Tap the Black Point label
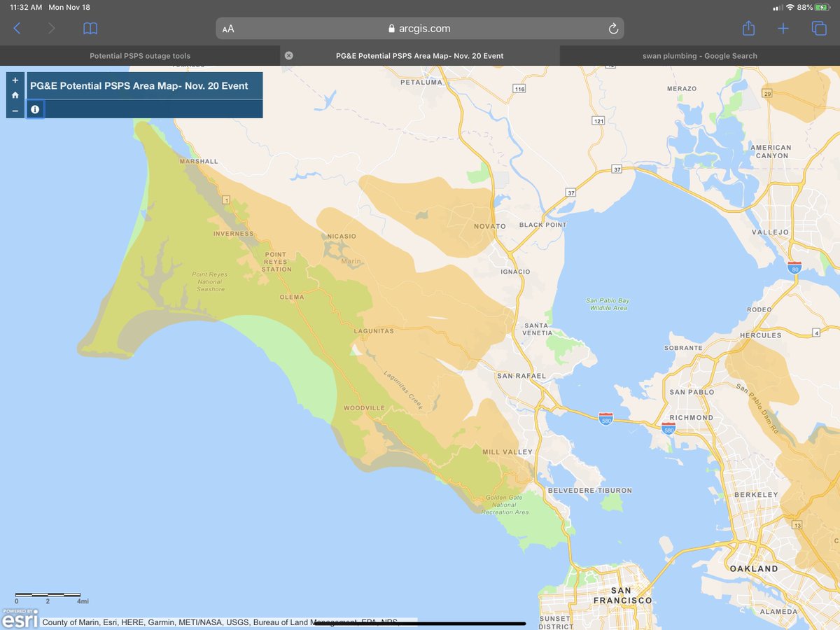The height and width of the screenshot is (630, 840). 543,225
